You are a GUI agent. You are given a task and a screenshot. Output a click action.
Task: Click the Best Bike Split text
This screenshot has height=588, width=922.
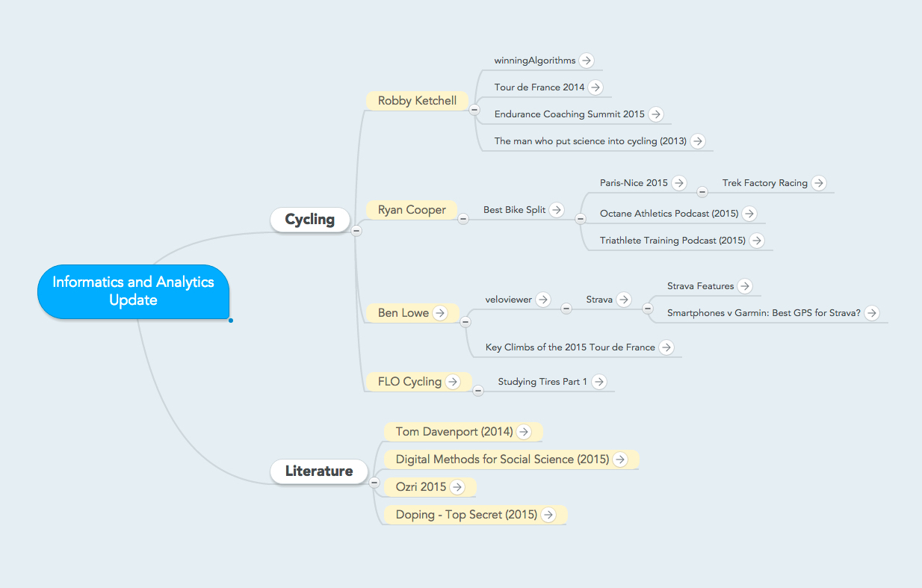(514, 210)
